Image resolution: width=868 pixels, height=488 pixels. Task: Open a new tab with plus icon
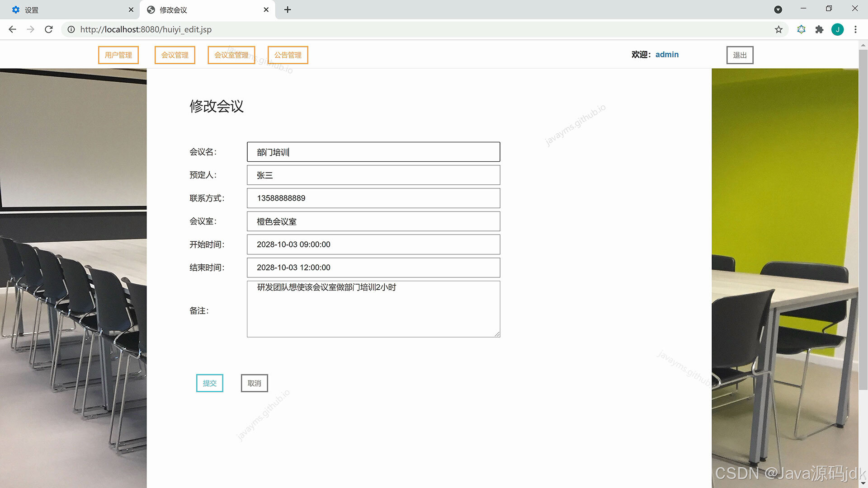click(x=288, y=9)
